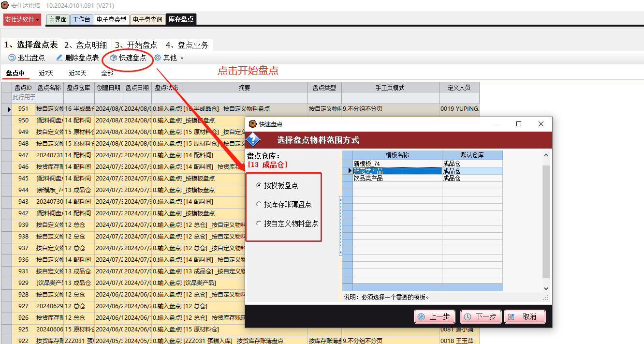The image size is (644, 344).
Task: Click 快速盘点 toolbar button
Action: [128, 58]
